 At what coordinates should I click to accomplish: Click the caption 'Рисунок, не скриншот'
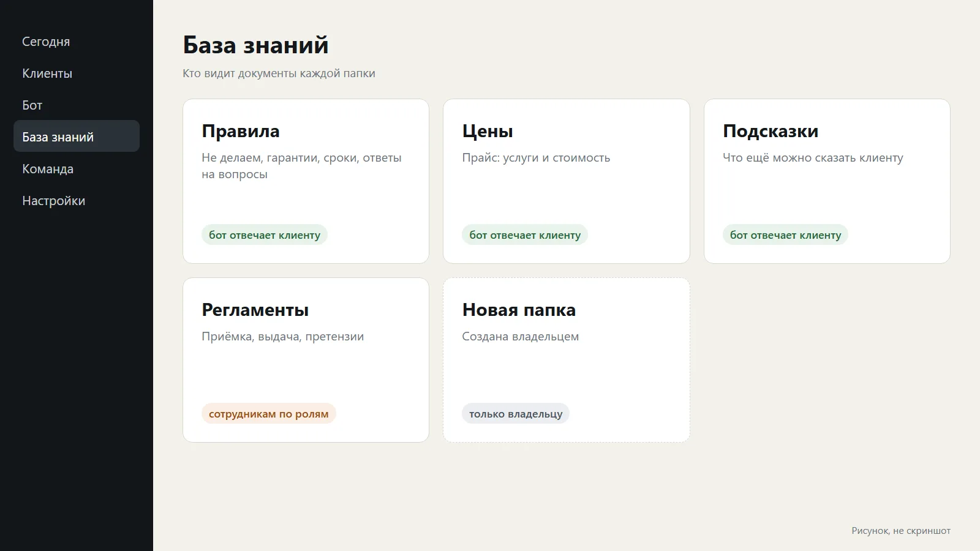[901, 531]
